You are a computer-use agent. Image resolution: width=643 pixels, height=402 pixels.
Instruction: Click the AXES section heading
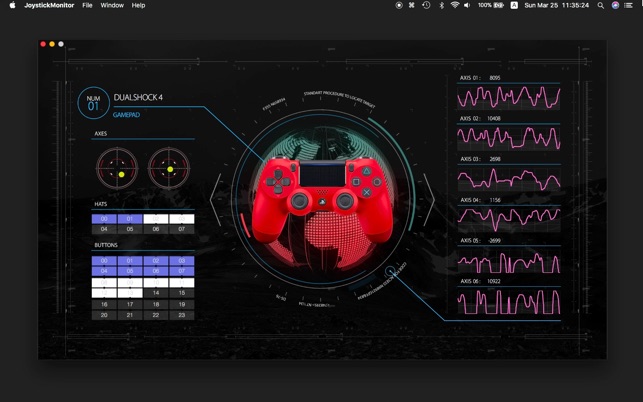pos(100,134)
